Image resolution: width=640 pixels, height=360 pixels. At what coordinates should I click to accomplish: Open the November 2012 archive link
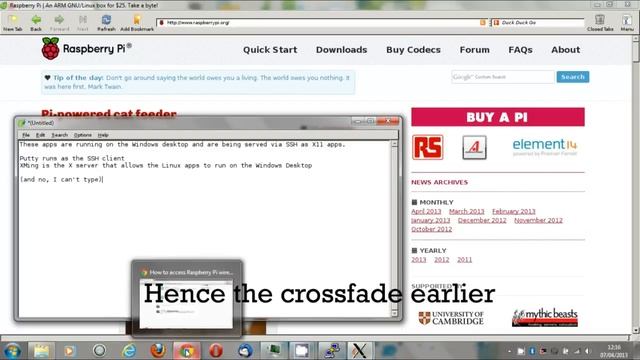click(x=538, y=220)
